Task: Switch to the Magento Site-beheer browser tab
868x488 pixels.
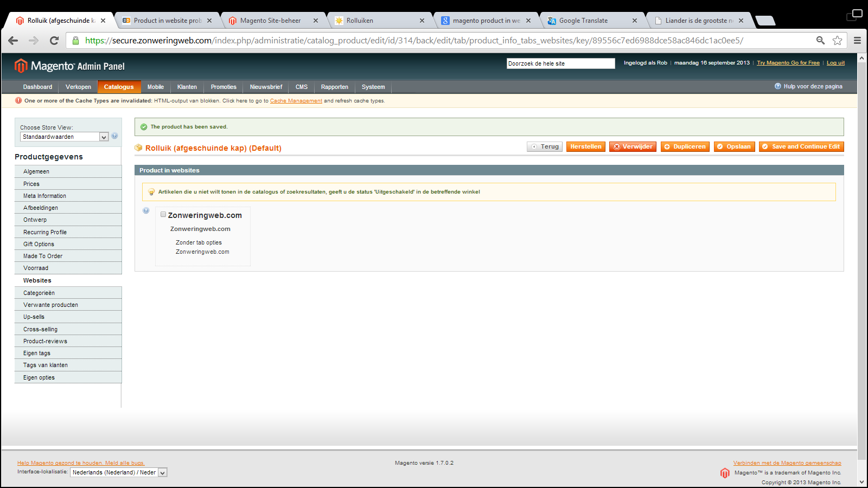Action: pyautogui.click(x=270, y=21)
